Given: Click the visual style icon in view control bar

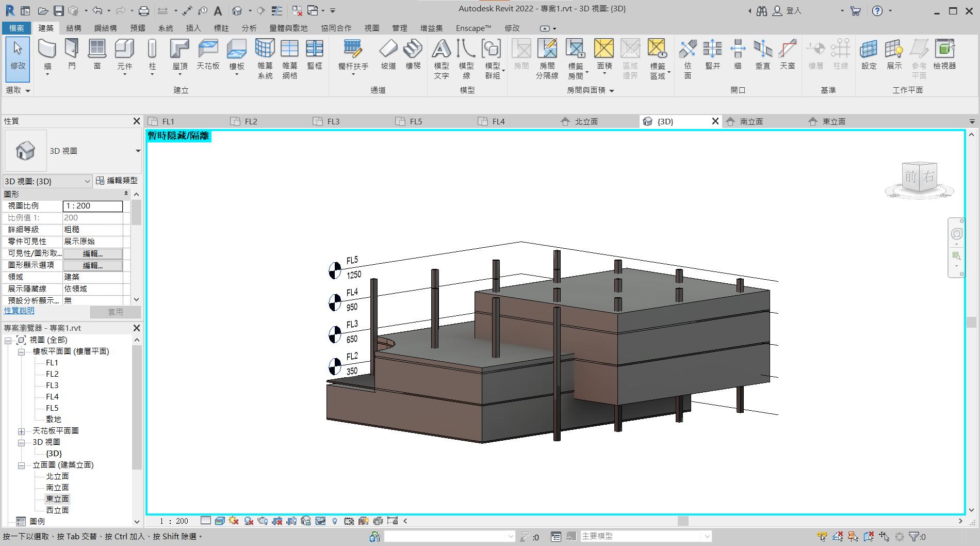Looking at the screenshot, I should 220,521.
